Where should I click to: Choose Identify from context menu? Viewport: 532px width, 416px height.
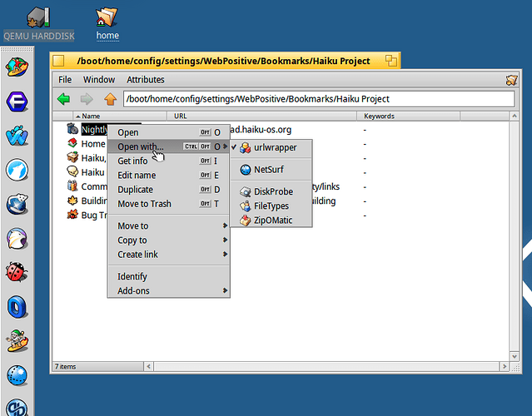[169, 276]
